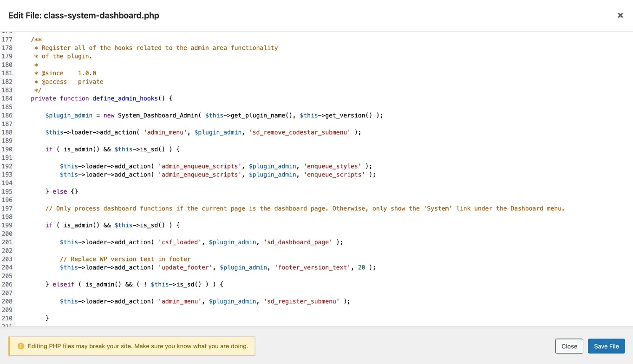The width and height of the screenshot is (633, 364).
Task: Click the yellow warning icon
Action: (x=20, y=346)
